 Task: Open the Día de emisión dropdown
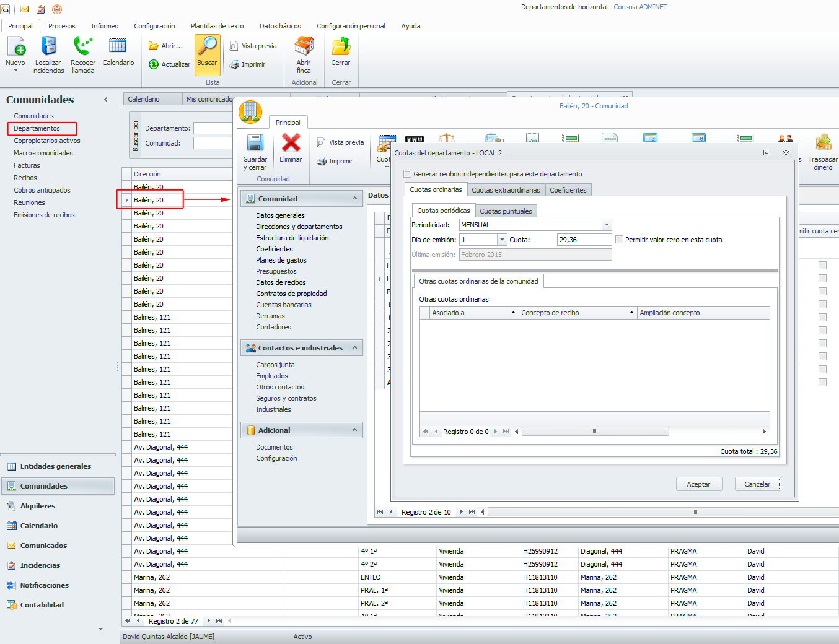501,240
